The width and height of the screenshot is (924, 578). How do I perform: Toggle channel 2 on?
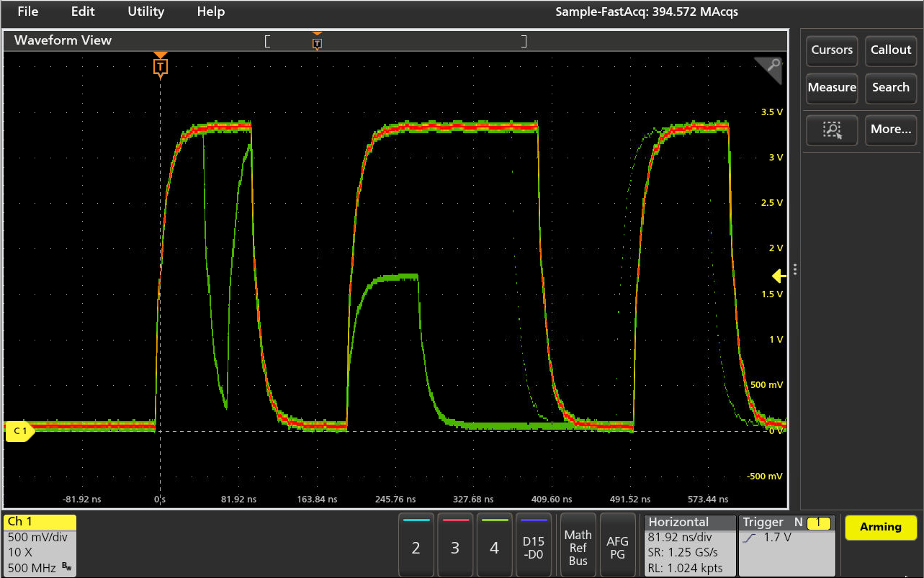pyautogui.click(x=416, y=545)
